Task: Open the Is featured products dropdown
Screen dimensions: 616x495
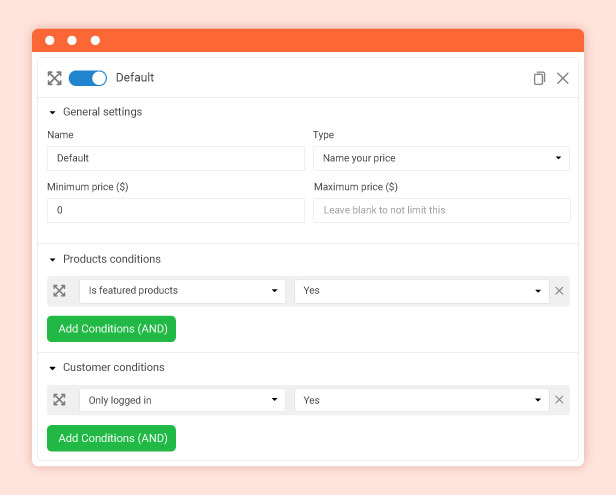Action: tap(182, 291)
